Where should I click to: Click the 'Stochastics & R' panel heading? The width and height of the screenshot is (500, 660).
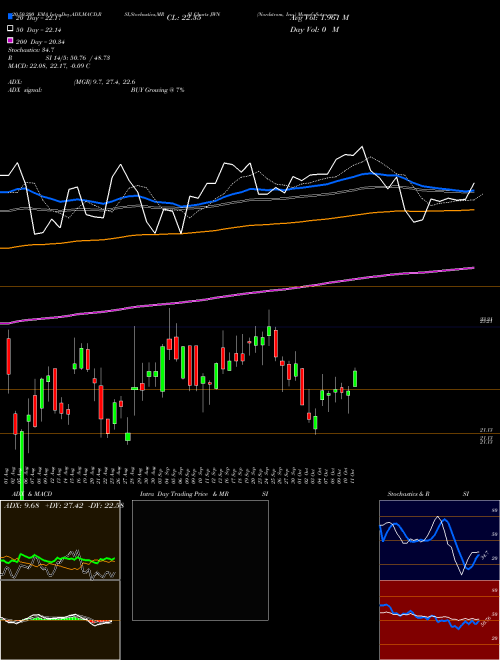(x=408, y=494)
